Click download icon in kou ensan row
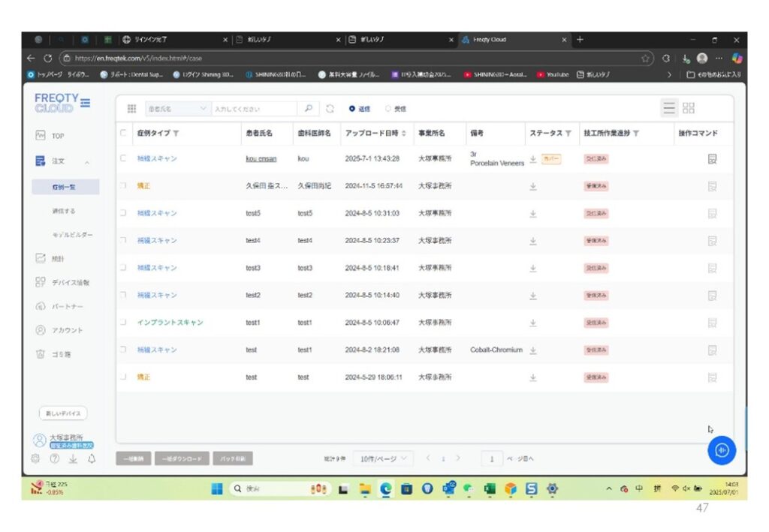Image resolution: width=769 pixels, height=532 pixels. click(x=532, y=159)
